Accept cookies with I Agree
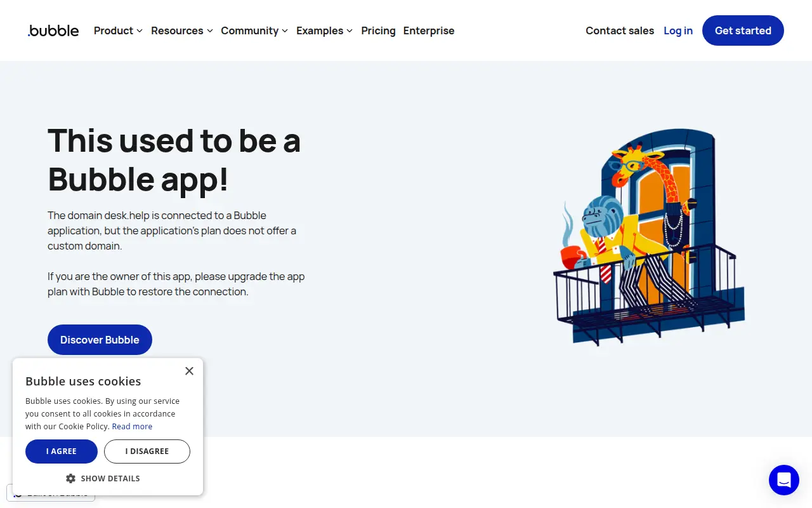812x508 pixels. point(62,451)
